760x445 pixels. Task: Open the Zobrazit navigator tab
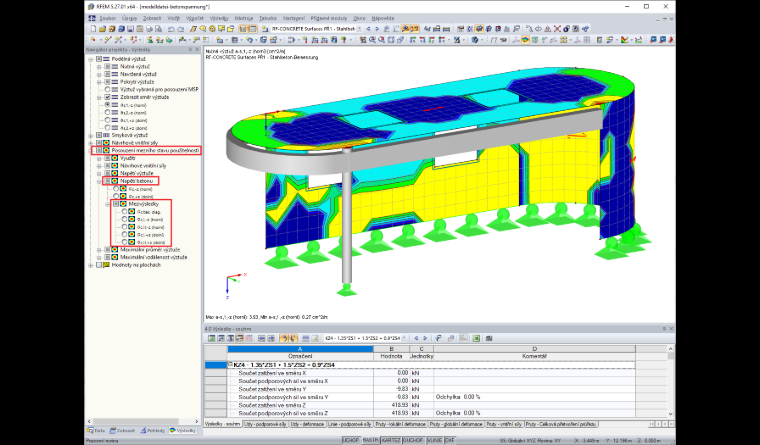tap(123, 430)
